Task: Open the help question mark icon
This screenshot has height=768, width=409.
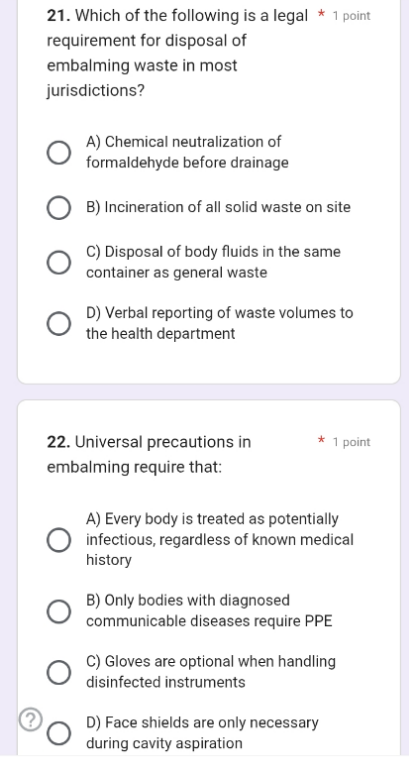Action: [30, 720]
